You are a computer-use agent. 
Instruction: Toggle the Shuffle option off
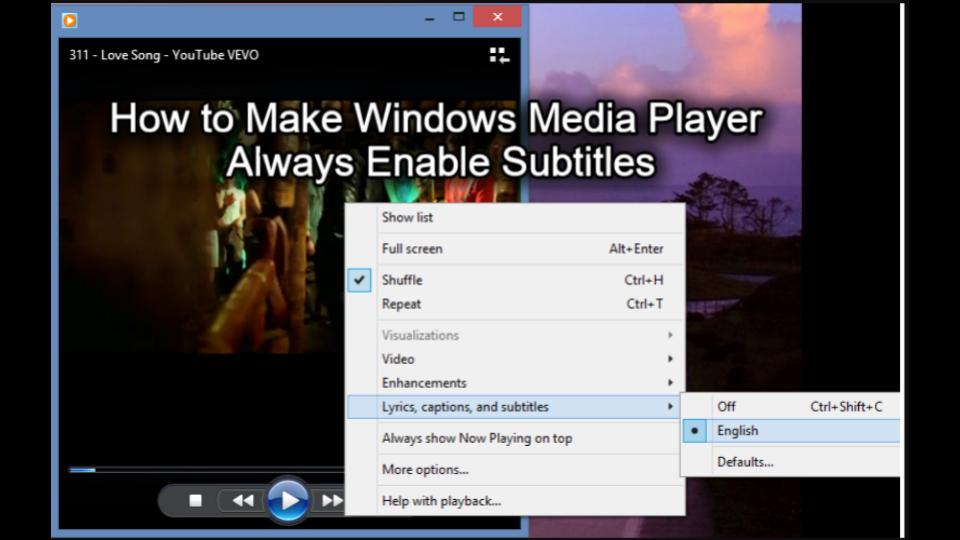[x=401, y=280]
